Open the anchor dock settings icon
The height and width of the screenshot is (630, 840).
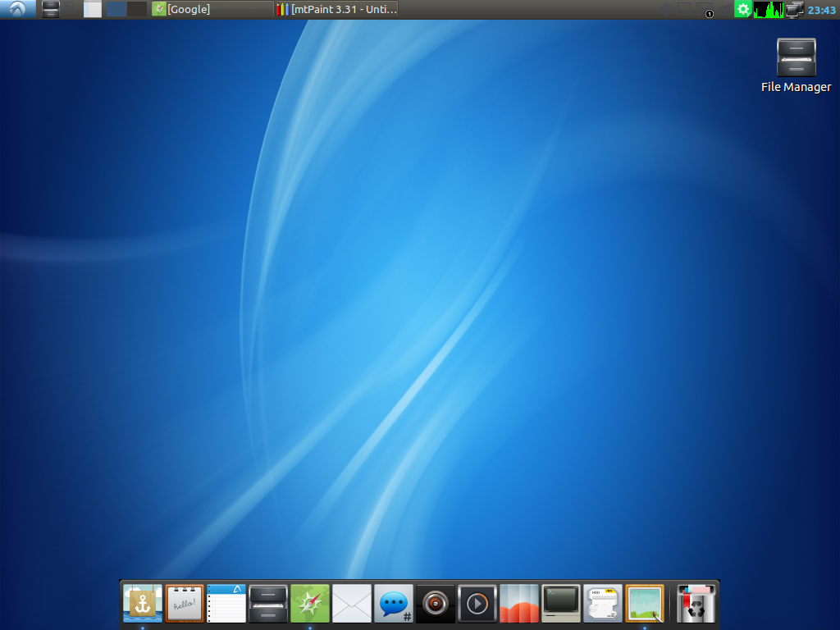143,604
